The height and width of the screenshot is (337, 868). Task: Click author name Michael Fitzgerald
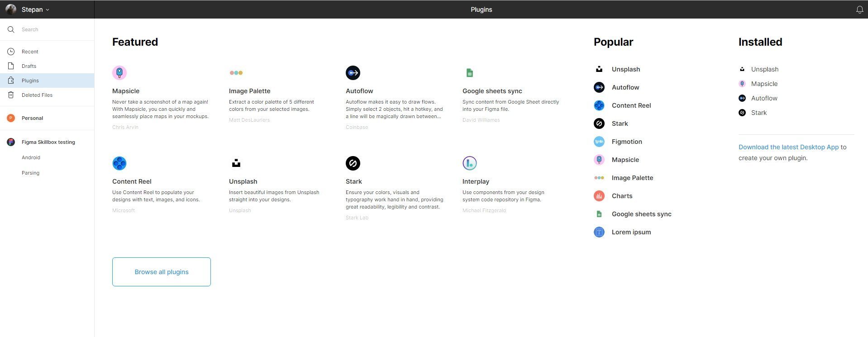[x=484, y=210]
